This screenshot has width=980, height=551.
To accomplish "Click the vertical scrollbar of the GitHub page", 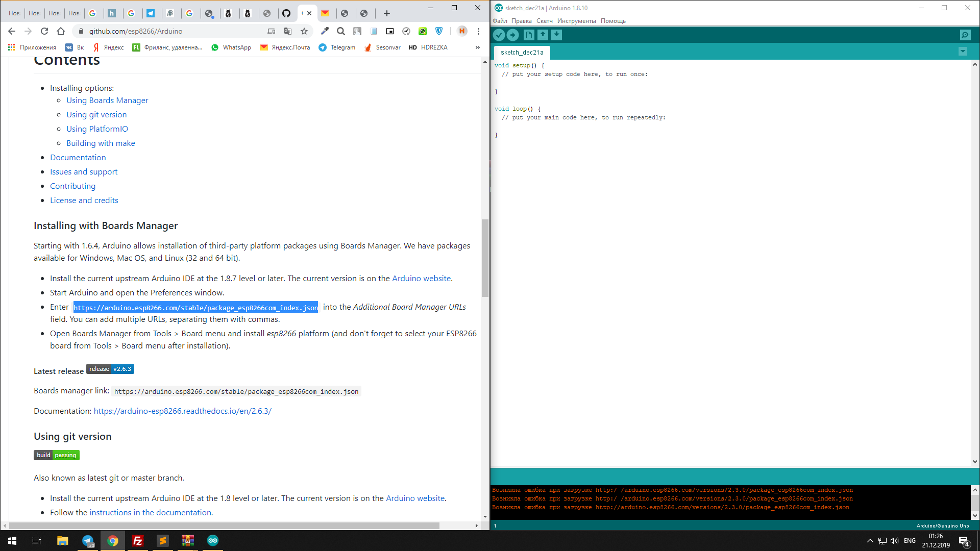I will click(x=485, y=258).
